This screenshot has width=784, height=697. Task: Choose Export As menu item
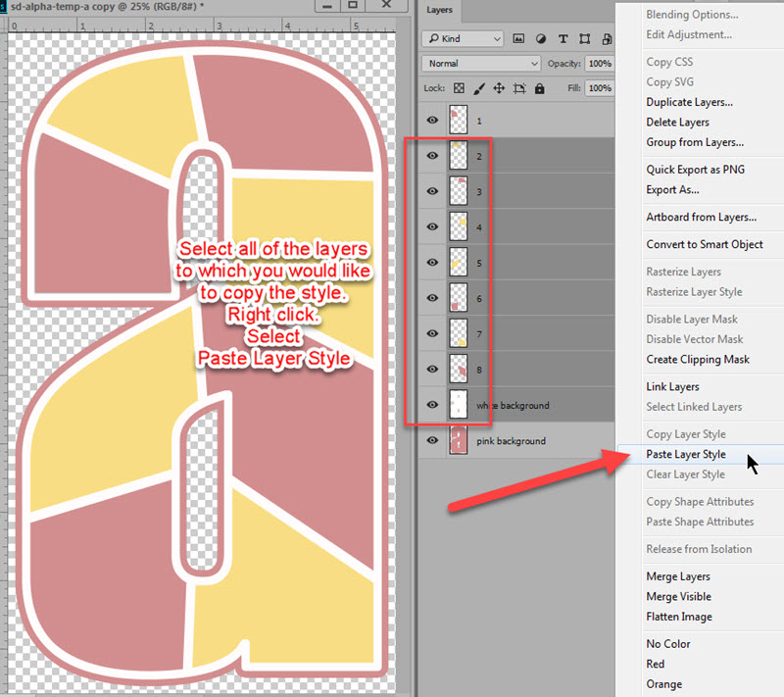click(x=672, y=189)
